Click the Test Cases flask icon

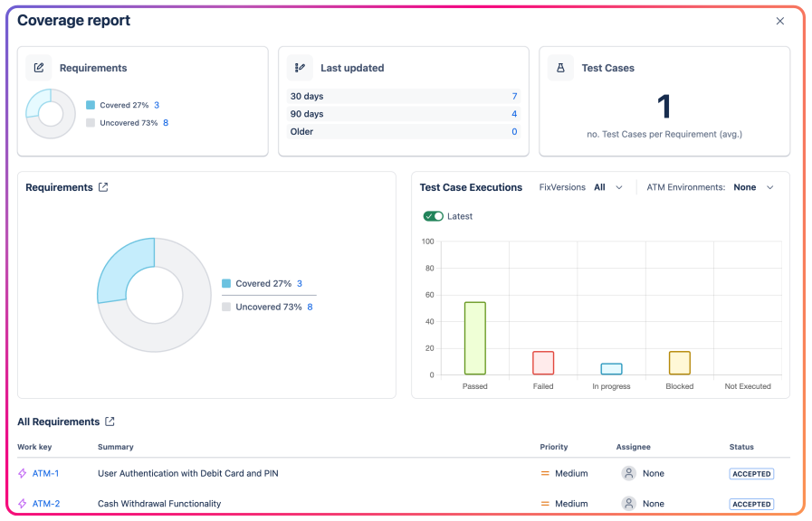click(x=560, y=68)
